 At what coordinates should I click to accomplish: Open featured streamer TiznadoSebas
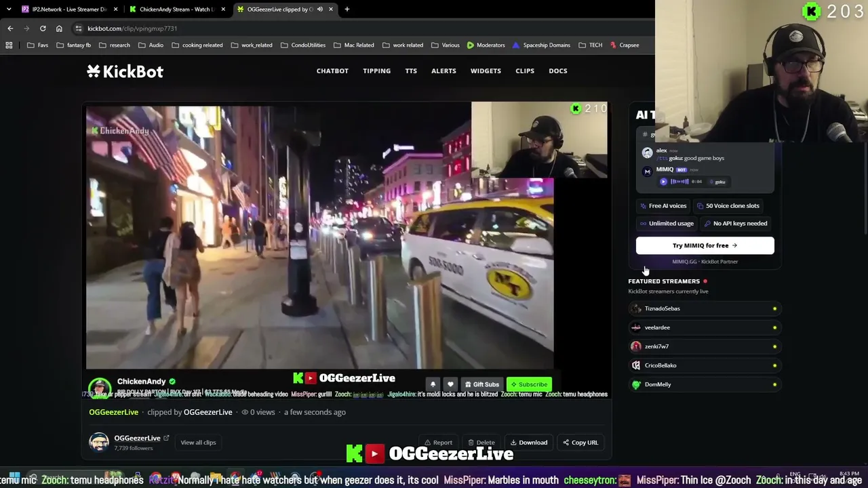click(705, 308)
